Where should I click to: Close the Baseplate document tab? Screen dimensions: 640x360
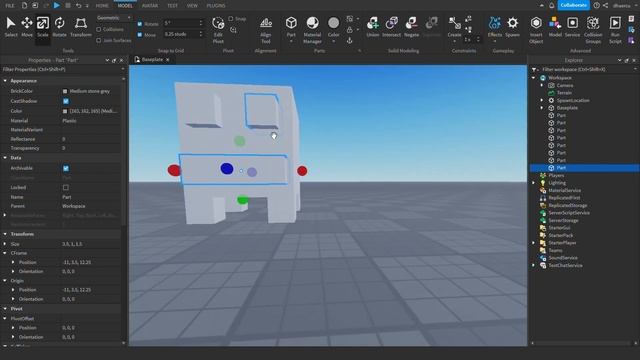168,60
